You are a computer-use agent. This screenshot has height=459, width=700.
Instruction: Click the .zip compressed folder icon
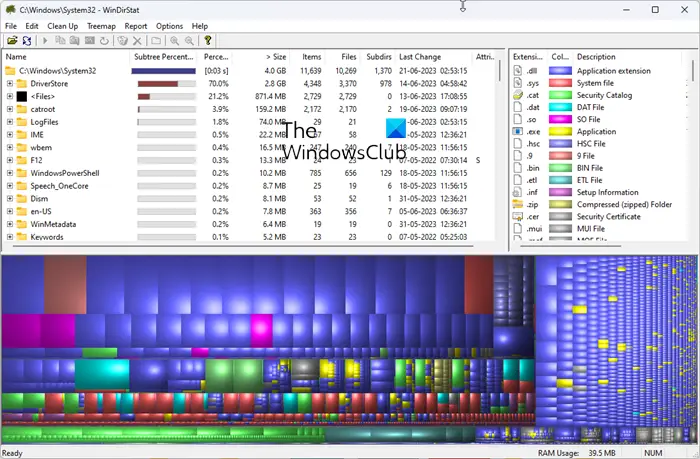pyautogui.click(x=518, y=204)
